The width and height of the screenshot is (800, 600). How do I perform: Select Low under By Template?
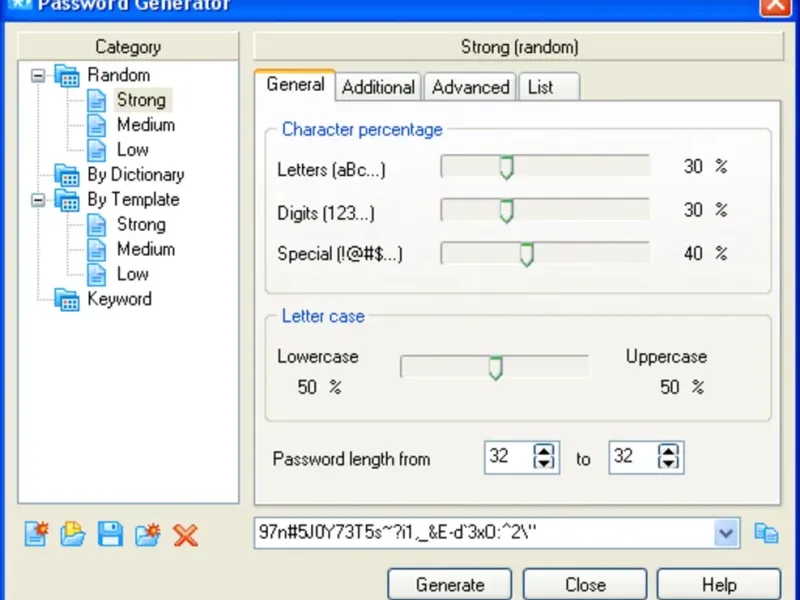(133, 274)
